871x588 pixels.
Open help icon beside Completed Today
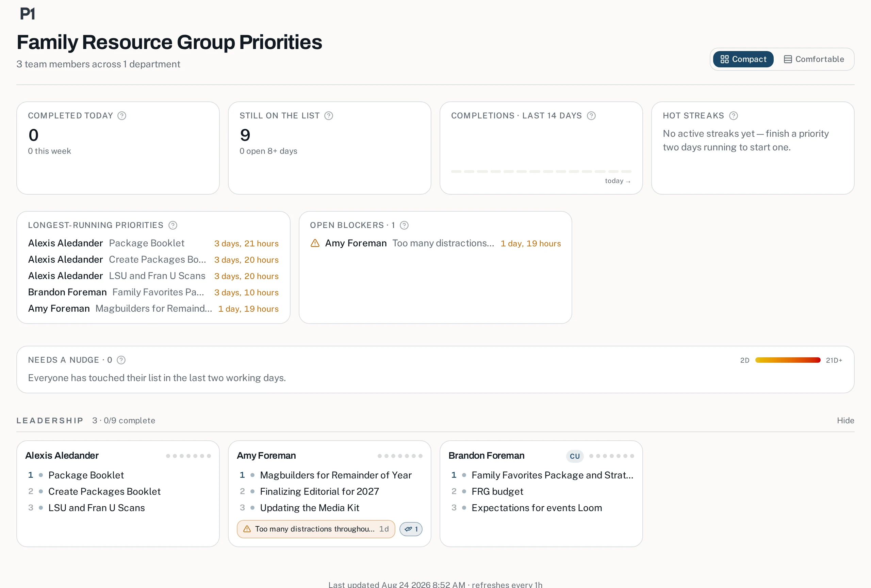pyautogui.click(x=122, y=116)
